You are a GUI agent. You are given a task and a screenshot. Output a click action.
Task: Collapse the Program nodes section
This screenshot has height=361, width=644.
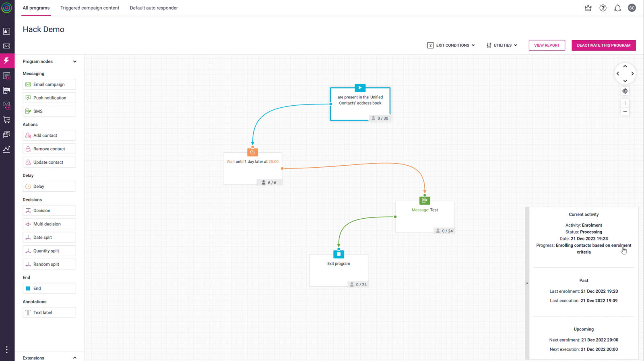[x=74, y=62]
